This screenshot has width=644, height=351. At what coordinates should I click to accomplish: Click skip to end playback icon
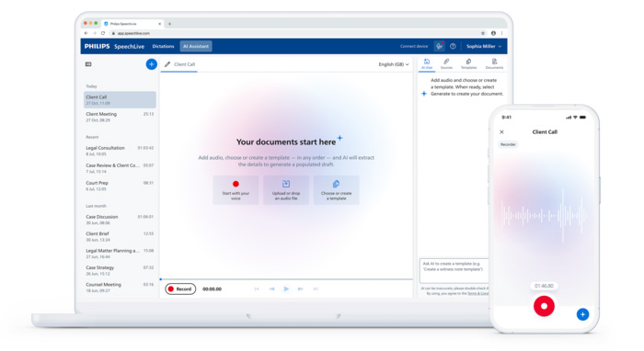click(x=316, y=289)
